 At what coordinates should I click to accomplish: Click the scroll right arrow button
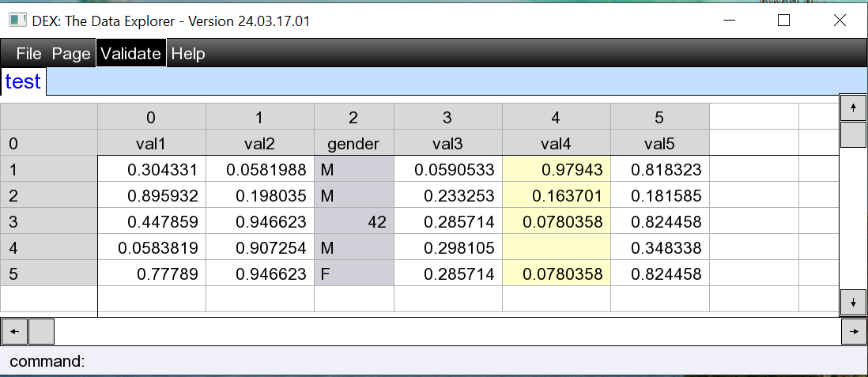853,332
